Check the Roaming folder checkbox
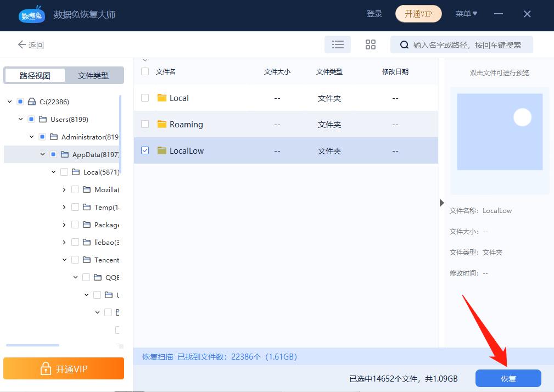Screen dimensions: 554x392 (144, 124)
